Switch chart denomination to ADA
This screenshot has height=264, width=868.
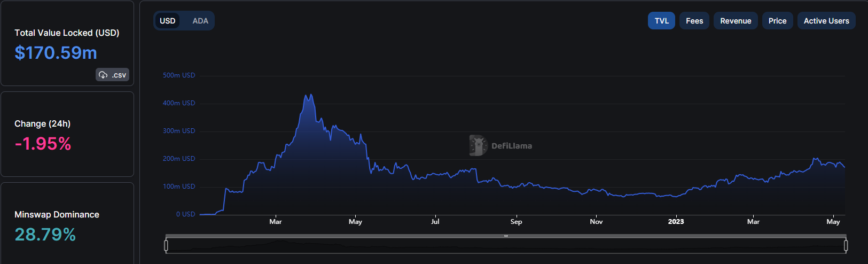[x=200, y=21]
